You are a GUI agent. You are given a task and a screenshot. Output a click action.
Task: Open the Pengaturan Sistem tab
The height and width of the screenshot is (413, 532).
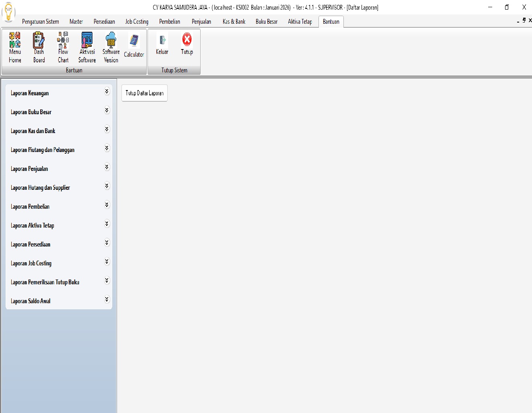click(x=40, y=22)
